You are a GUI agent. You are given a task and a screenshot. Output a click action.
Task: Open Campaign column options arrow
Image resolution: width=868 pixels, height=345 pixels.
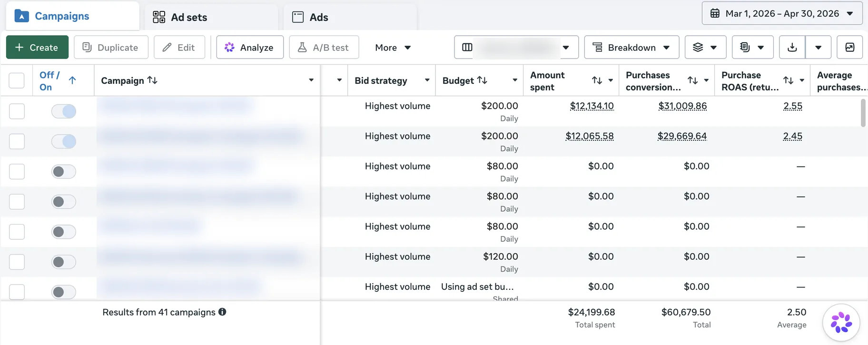coord(311,80)
